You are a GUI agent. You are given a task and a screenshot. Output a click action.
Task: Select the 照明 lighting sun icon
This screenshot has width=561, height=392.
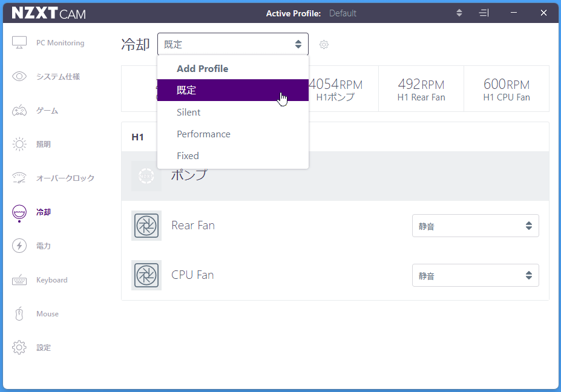(x=19, y=145)
